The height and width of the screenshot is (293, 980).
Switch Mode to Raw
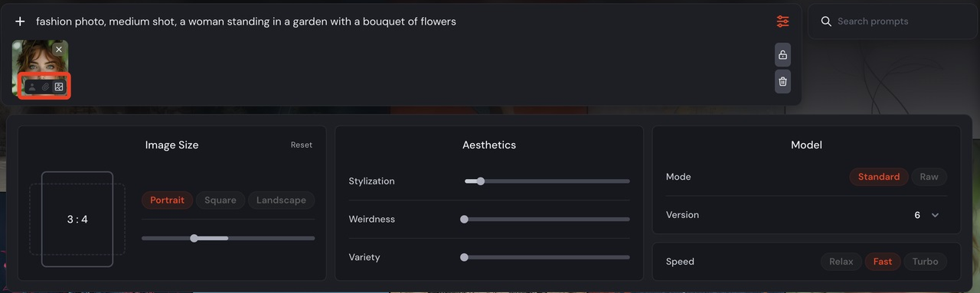coord(929,177)
